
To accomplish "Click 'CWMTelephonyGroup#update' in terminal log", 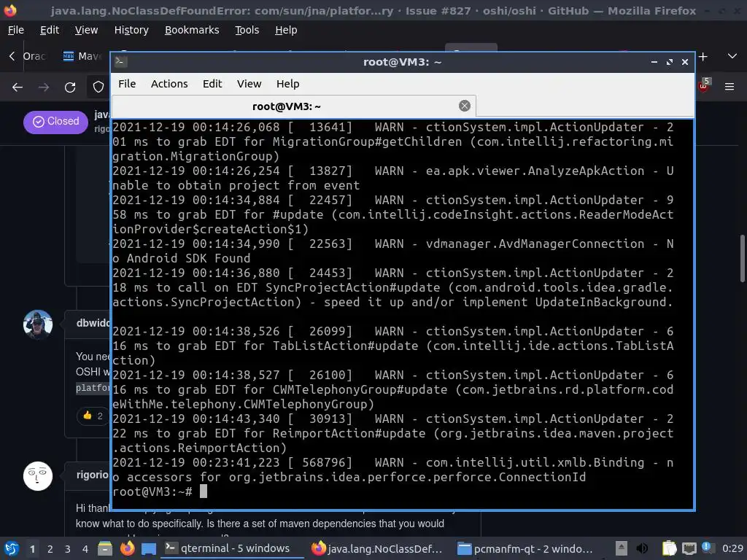I will 360,389.
